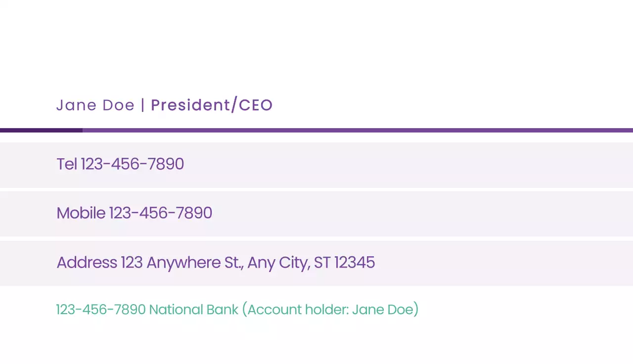Select the Tel label

point(67,164)
